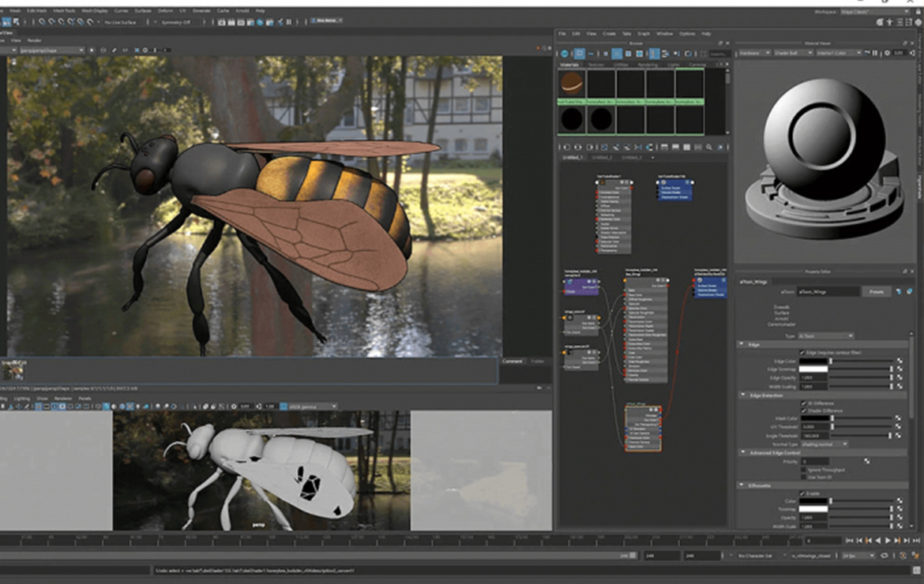Open the Hardware renderer dropdown in Material Viewer
This screenshot has width=924, height=584.
coord(756,53)
